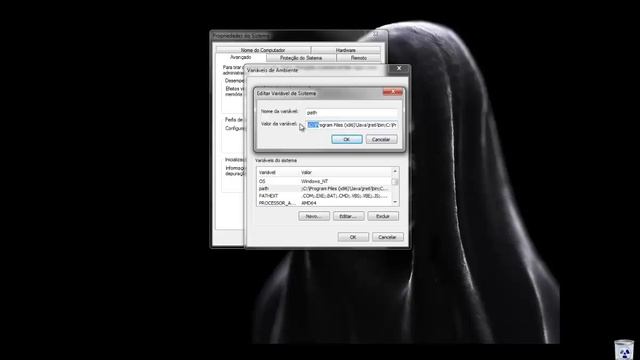Select the PROCESSOR_A... variable row
640x360 pixels.
(x=324, y=203)
